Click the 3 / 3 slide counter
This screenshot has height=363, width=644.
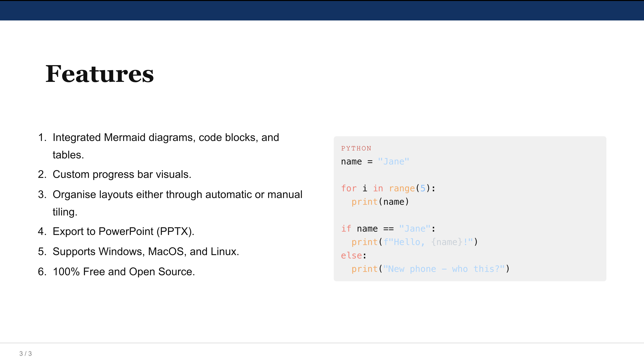[26, 354]
